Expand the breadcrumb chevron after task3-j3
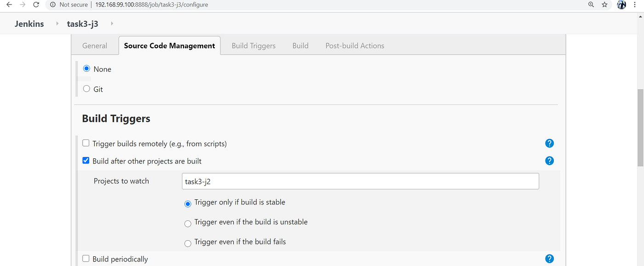Image resolution: width=644 pixels, height=266 pixels. tap(111, 23)
